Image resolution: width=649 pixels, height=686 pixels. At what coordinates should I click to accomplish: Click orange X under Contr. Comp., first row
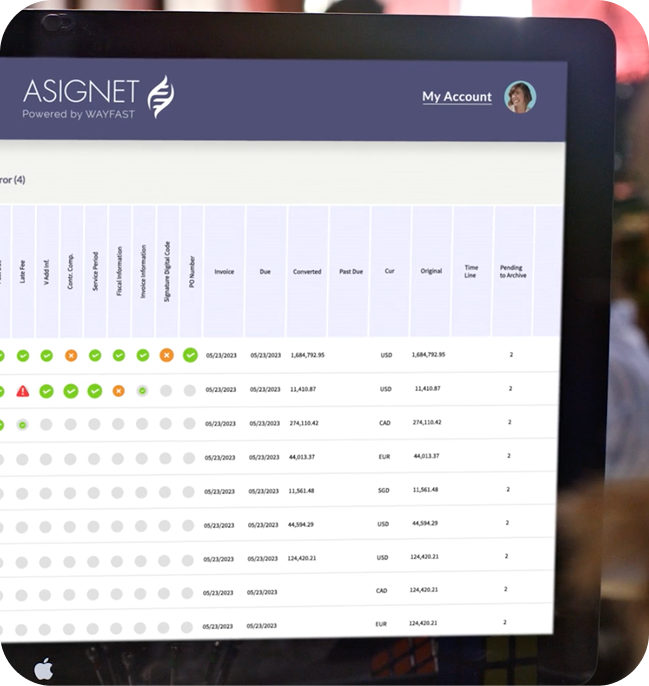pyautogui.click(x=71, y=355)
